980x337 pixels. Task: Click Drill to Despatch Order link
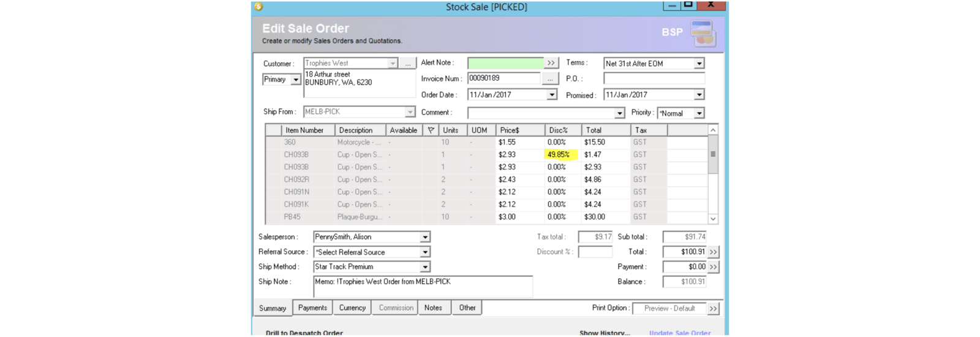pyautogui.click(x=304, y=333)
